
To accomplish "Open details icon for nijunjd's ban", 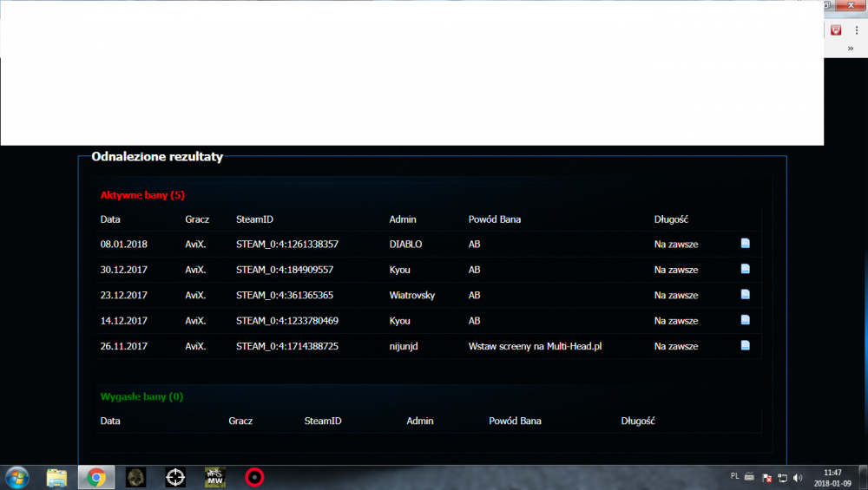I will click(745, 345).
